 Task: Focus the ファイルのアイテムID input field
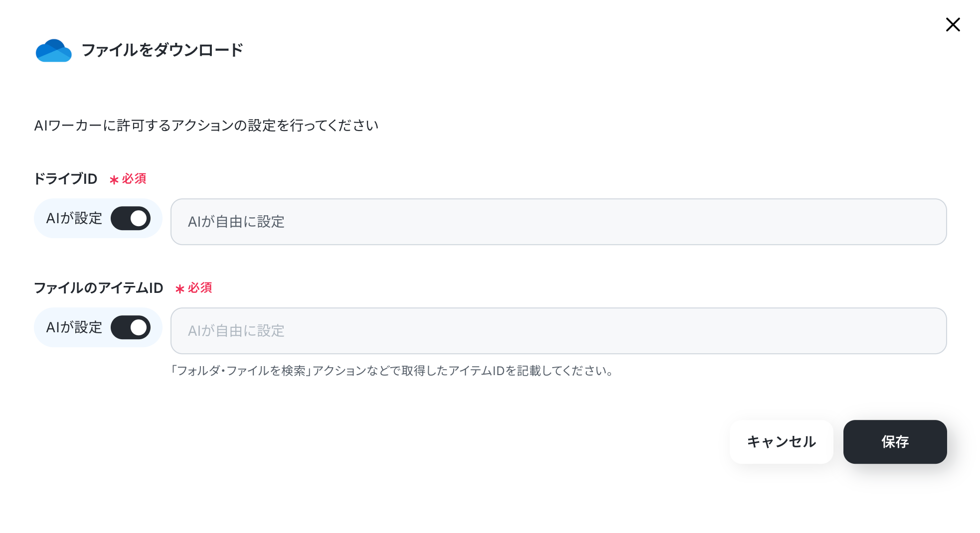coord(558,331)
